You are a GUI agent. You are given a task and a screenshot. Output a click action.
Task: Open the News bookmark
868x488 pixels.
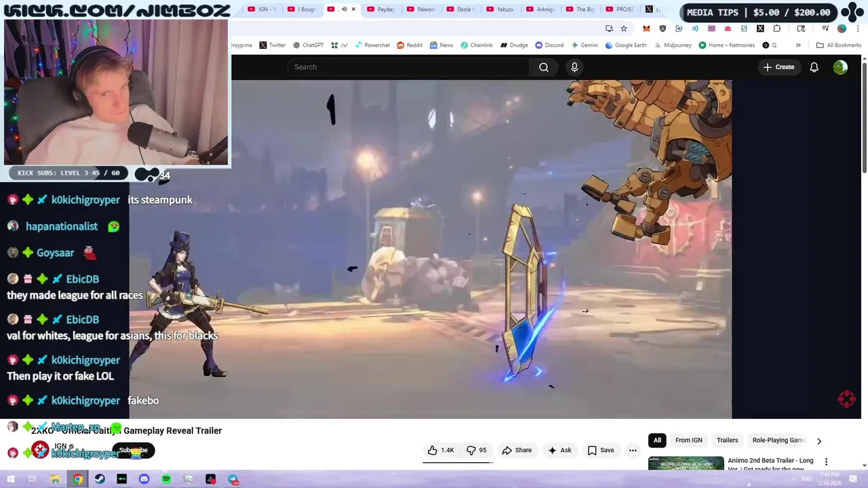[441, 45]
